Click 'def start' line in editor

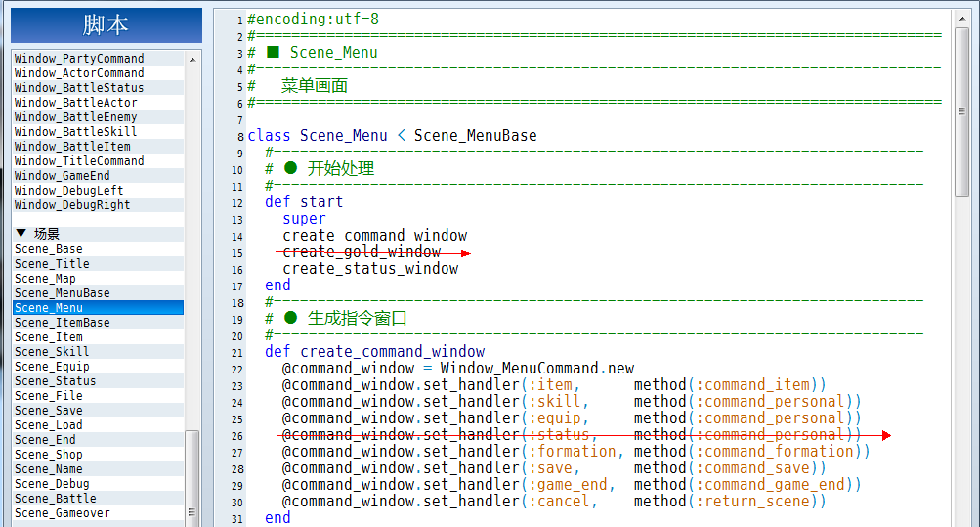[304, 202]
